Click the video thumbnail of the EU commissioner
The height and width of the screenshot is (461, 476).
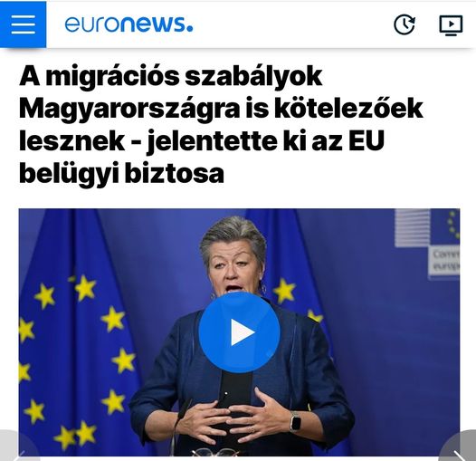pyautogui.click(x=239, y=332)
